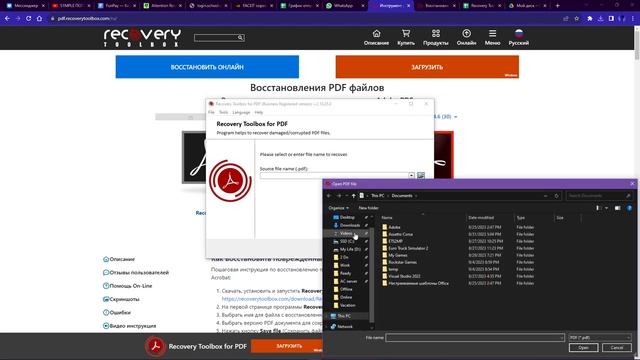Open the Help menu in Recovery Toolbox
This screenshot has height=360, width=640.
(259, 112)
